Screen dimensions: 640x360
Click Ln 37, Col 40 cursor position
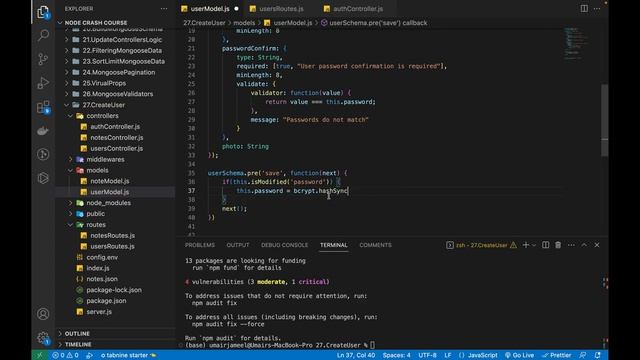click(x=356, y=355)
